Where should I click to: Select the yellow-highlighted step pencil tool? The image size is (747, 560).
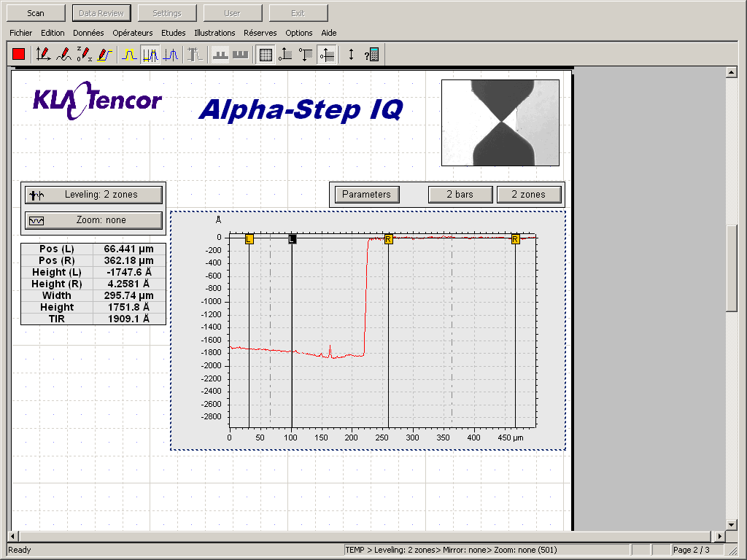(x=105, y=55)
